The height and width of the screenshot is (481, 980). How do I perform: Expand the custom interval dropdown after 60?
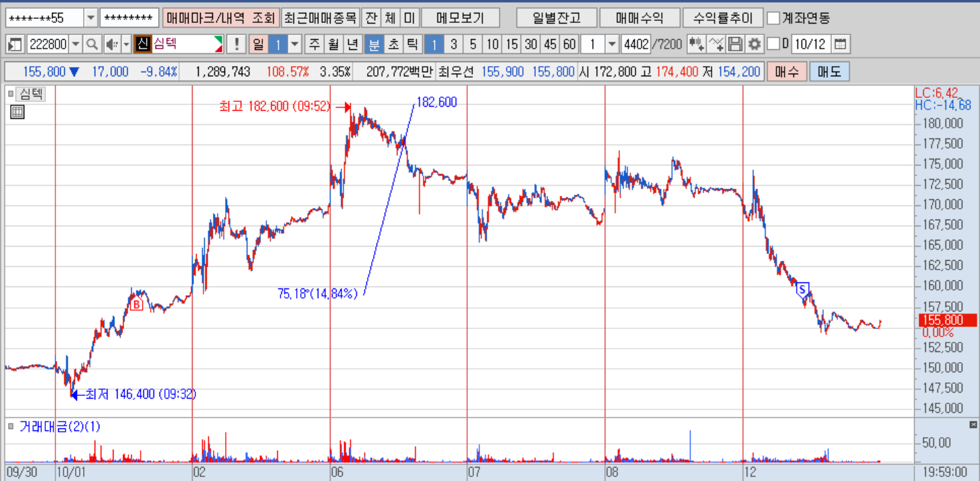(612, 45)
